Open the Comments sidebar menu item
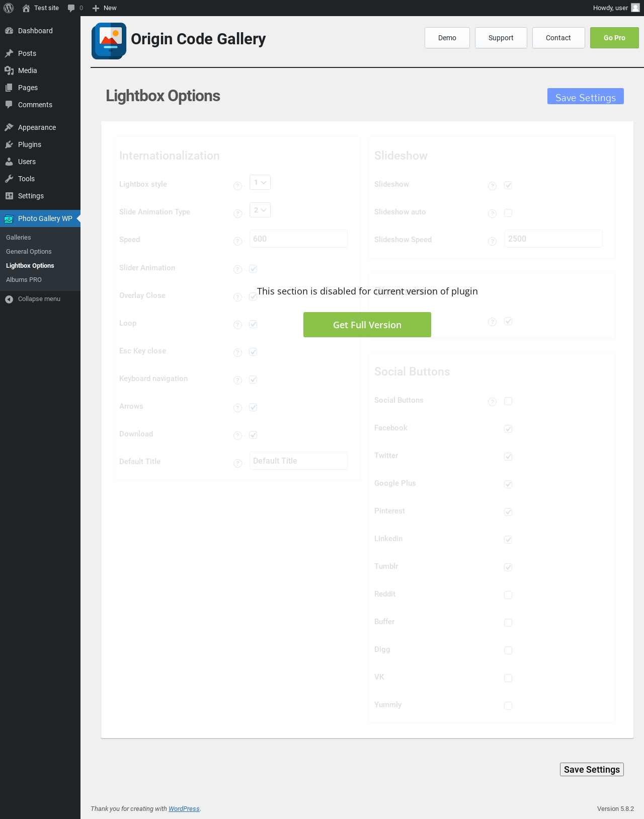The width and height of the screenshot is (644, 819). coord(40,105)
